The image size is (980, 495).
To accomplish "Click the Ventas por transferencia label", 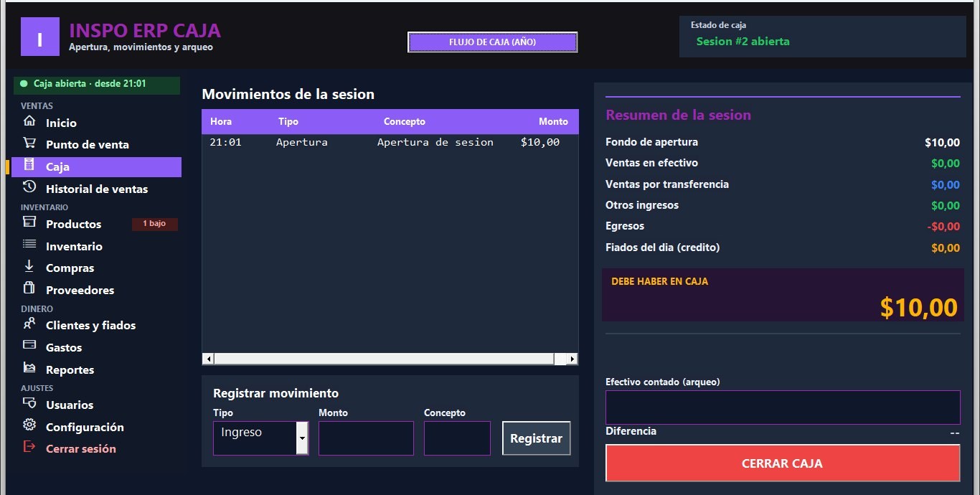I will (x=667, y=184).
